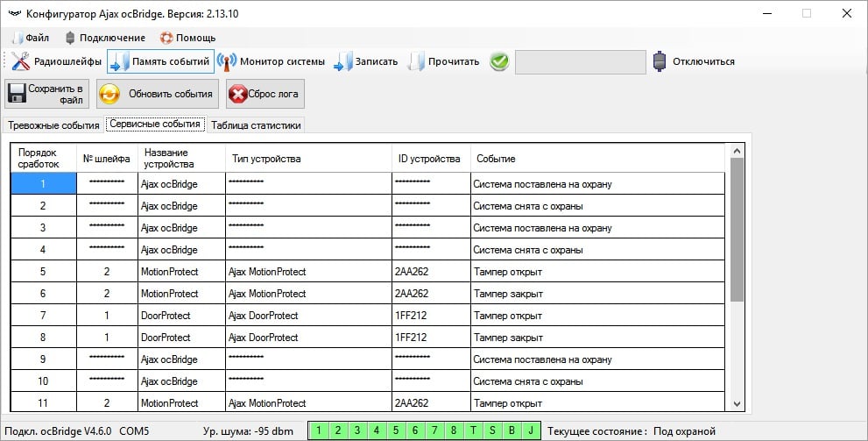Click the Под охраной status text
The image size is (868, 441).
point(684,431)
